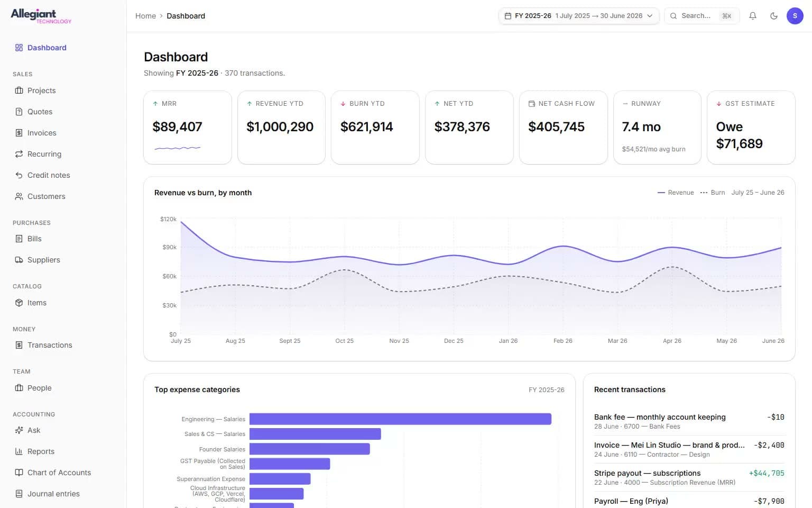Click the Sales & CS — Salaries bar
The height and width of the screenshot is (508, 812).
pos(315,434)
